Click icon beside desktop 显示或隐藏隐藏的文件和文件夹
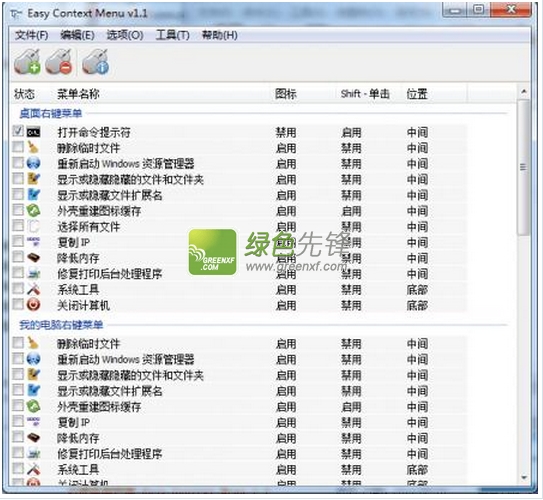The image size is (543, 500). click(34, 179)
